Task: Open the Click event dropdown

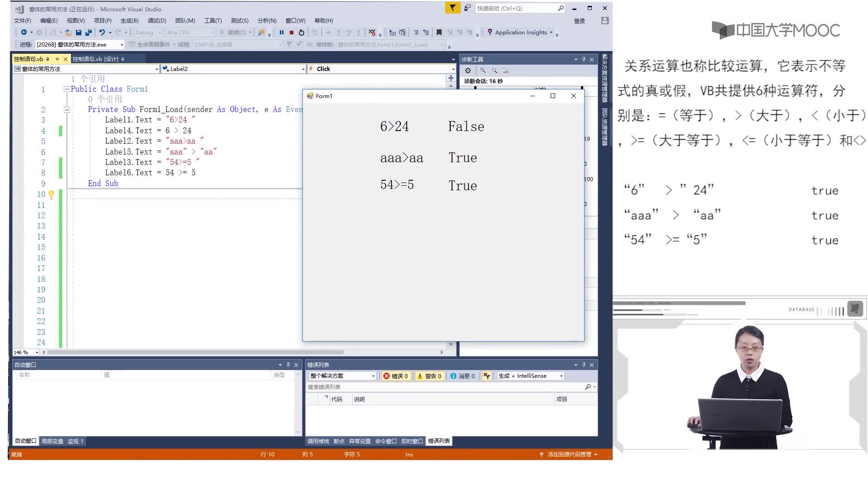Action: (381, 69)
